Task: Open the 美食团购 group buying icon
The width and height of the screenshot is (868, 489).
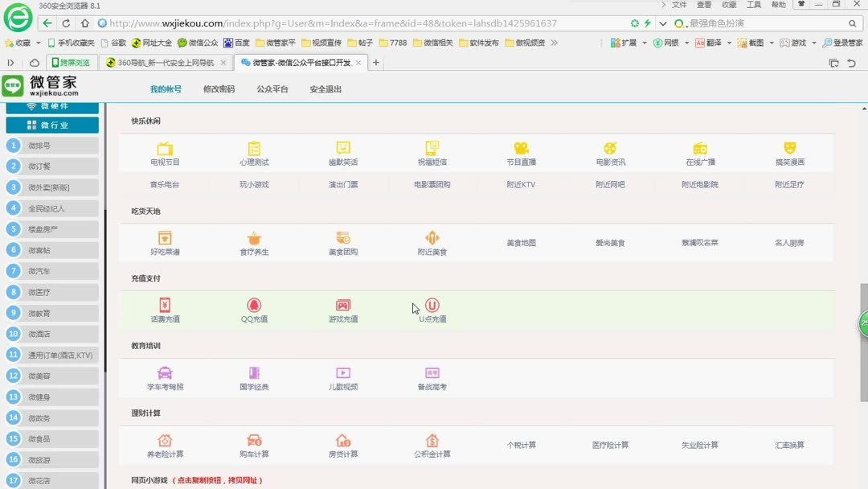Action: pos(342,240)
